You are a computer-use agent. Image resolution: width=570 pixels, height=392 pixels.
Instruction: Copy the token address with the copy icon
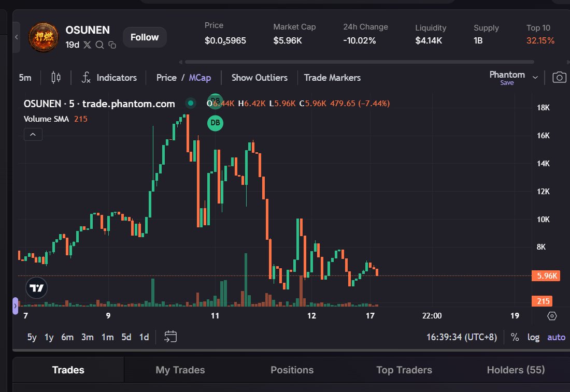coord(112,45)
